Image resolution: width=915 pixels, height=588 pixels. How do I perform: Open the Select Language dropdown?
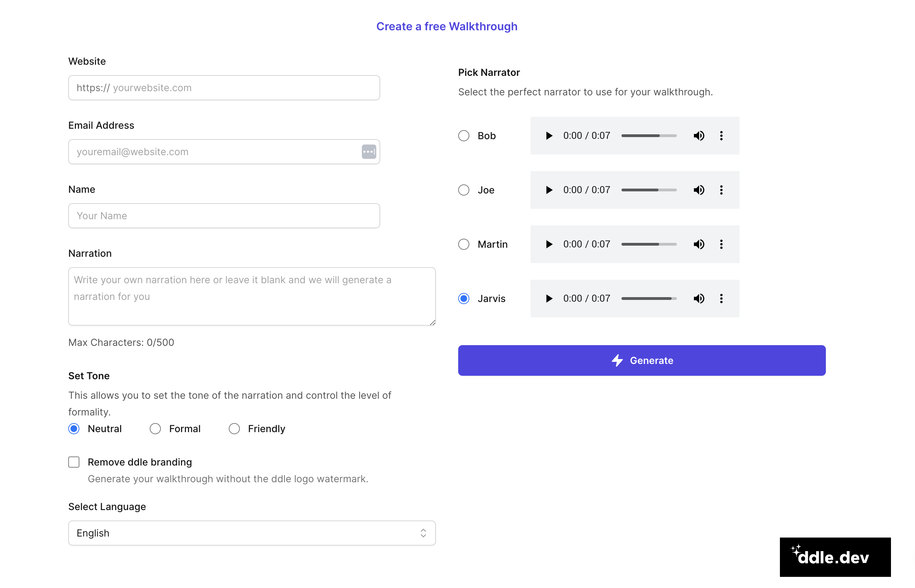[x=252, y=533]
